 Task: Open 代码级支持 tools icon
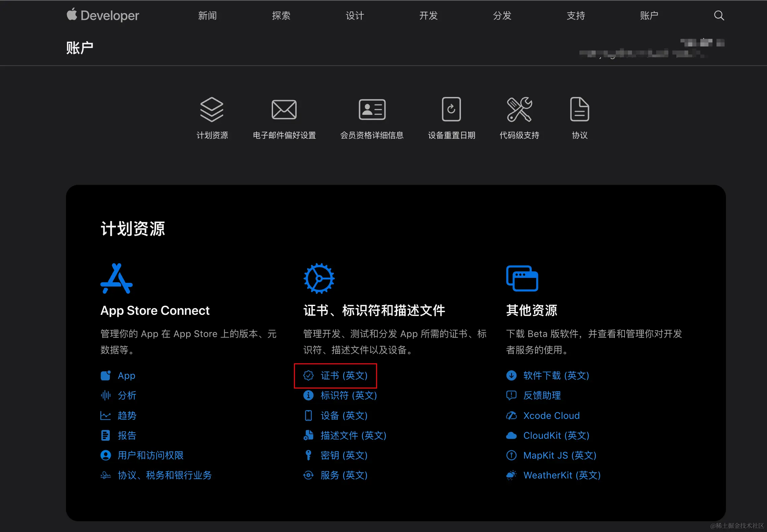click(519, 109)
